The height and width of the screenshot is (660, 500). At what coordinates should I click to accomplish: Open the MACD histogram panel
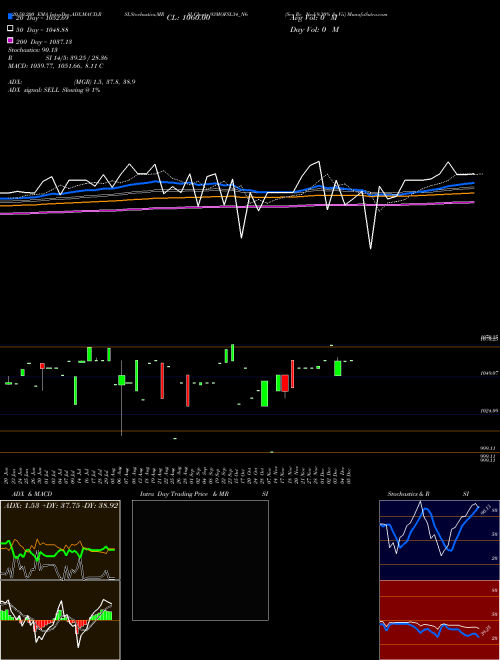pyautogui.click(x=60, y=620)
